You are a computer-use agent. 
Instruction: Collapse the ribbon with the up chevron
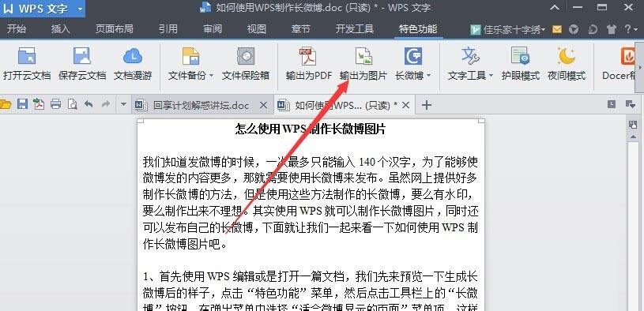[555, 8]
